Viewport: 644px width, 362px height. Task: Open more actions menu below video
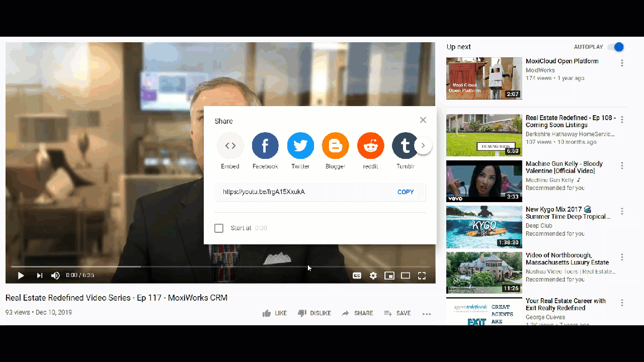pyautogui.click(x=427, y=314)
